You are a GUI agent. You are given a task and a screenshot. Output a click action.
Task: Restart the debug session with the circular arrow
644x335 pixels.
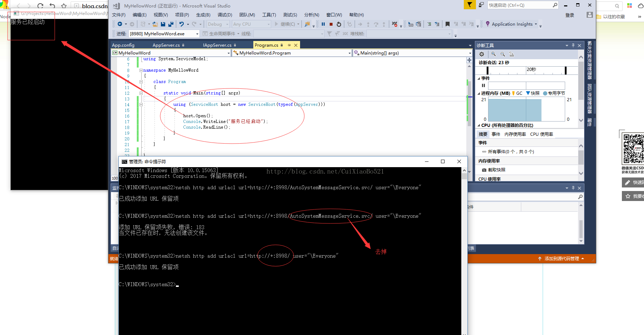click(x=339, y=24)
